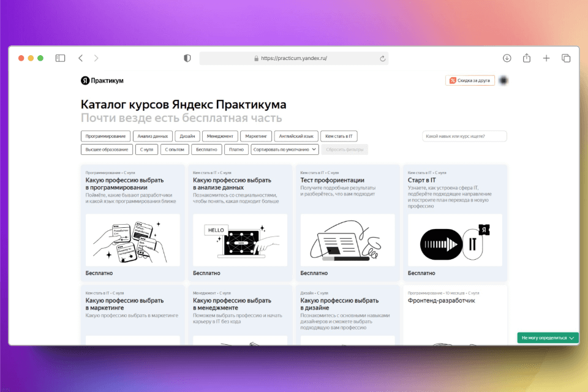Open the Старт в IT title
The height and width of the screenshot is (392, 588).
[422, 180]
